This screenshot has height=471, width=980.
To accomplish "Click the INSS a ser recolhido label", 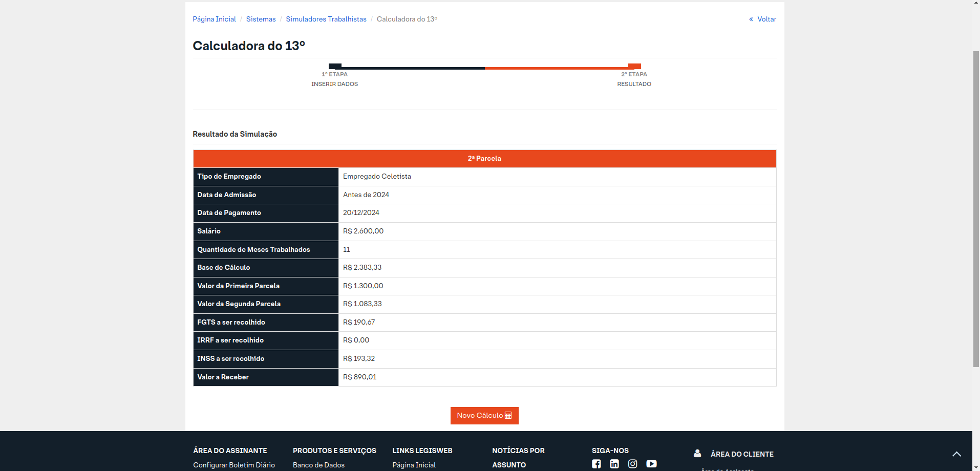I will click(x=231, y=359).
